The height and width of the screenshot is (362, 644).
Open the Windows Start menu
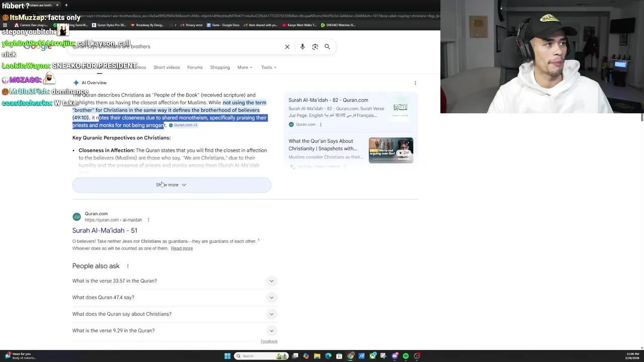227,356
